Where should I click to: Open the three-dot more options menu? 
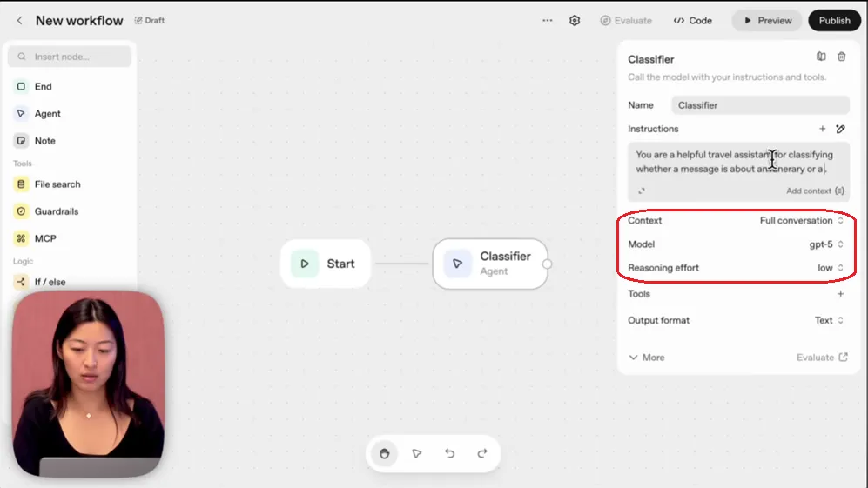[x=547, y=21]
